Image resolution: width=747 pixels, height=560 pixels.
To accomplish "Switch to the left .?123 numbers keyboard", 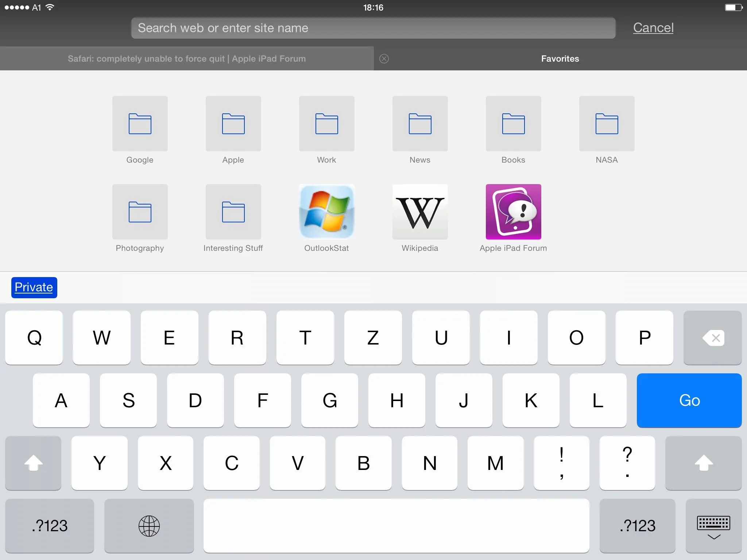I will tap(50, 526).
